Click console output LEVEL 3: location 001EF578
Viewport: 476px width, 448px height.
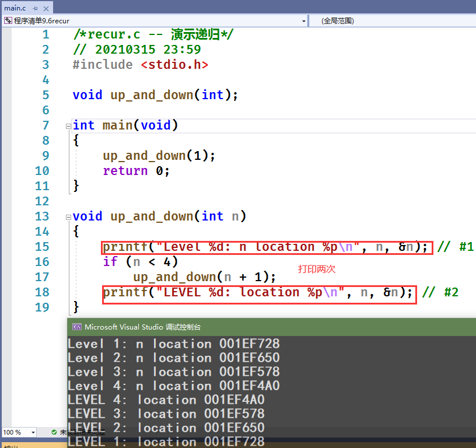point(166,414)
